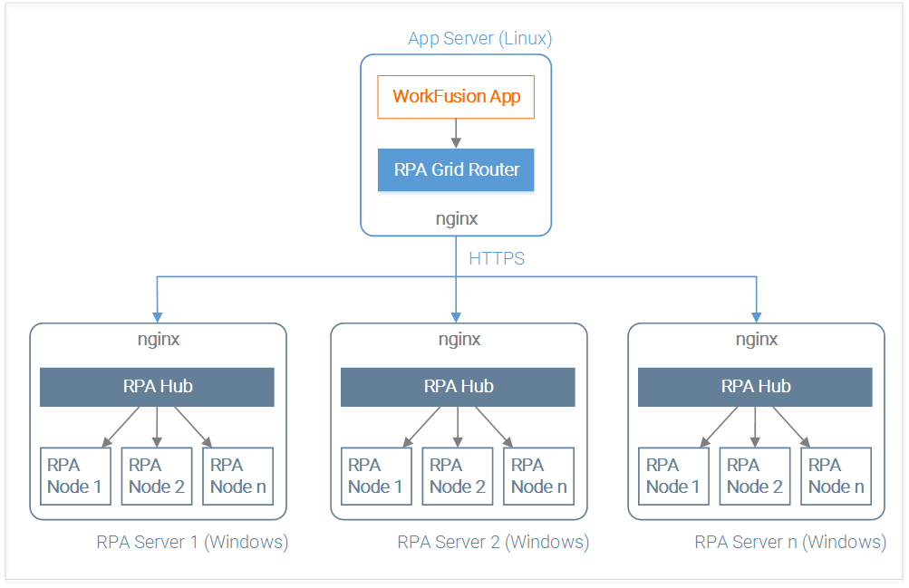Click RPA Node n in Server 1
The image size is (909, 588).
tap(237, 477)
